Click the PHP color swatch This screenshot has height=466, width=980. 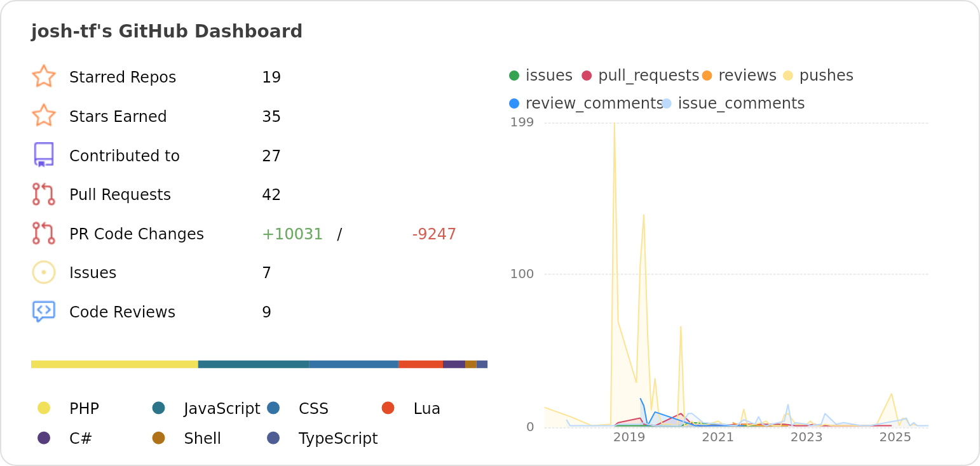pos(43,408)
